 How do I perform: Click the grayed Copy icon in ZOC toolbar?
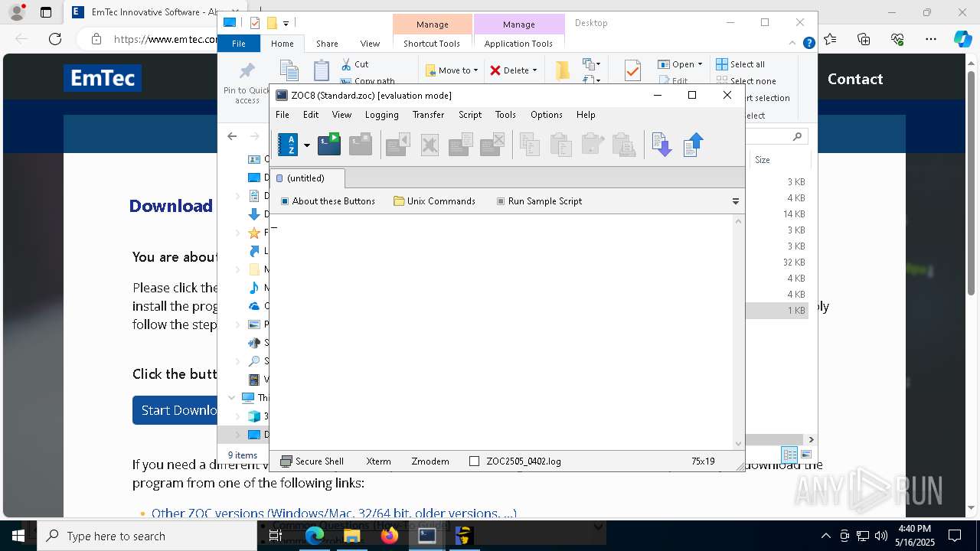pos(529,144)
